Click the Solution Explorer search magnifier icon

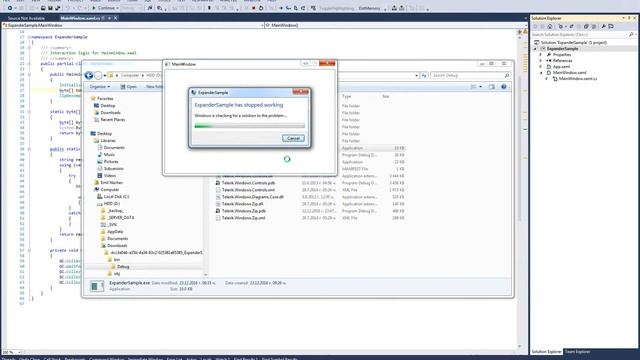(x=631, y=35)
